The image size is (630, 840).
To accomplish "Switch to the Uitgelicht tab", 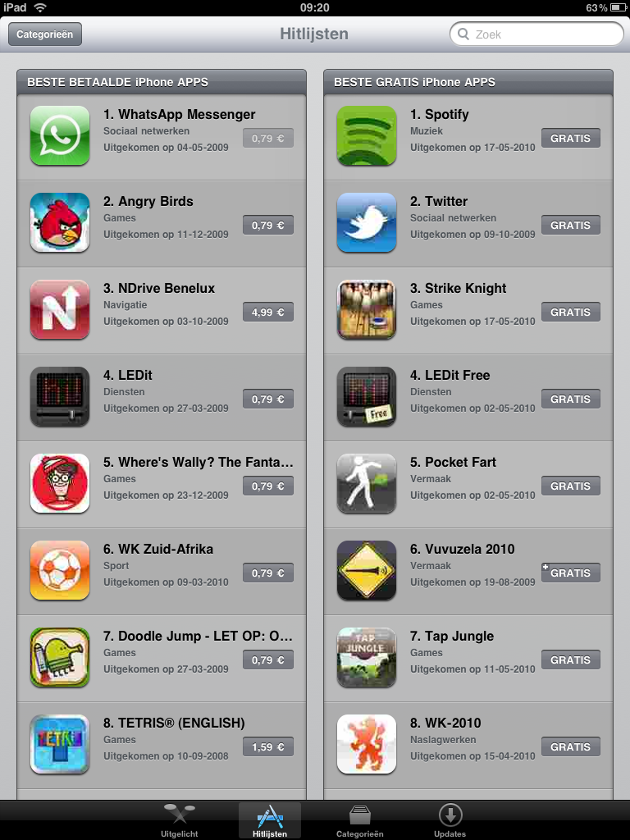I will (x=180, y=820).
